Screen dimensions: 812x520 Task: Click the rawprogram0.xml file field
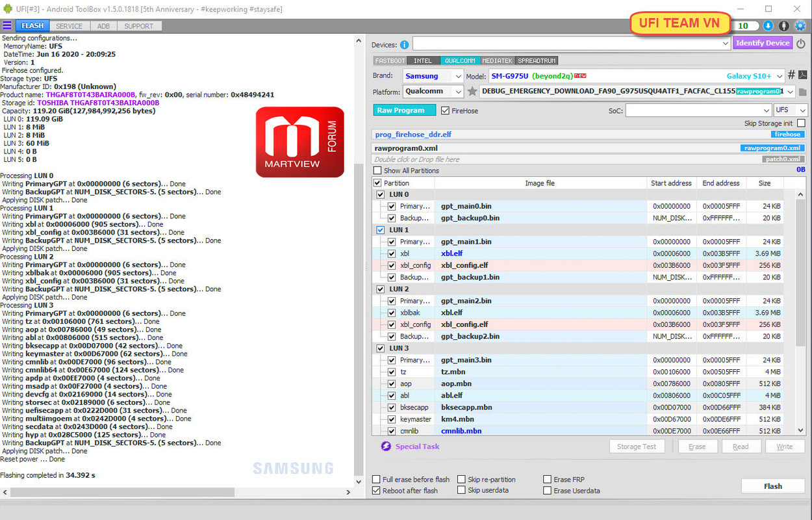pyautogui.click(x=589, y=148)
